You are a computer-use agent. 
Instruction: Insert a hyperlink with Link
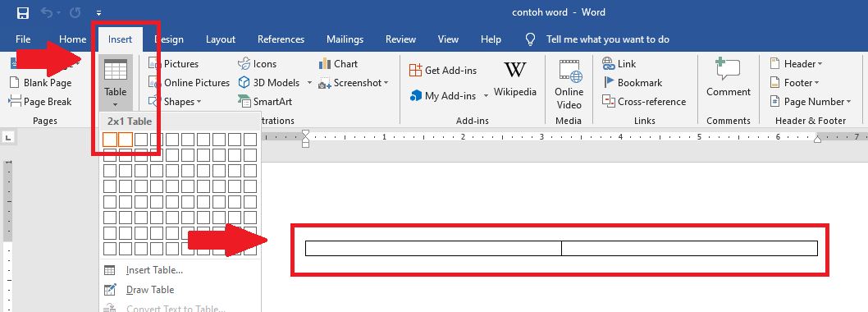coord(619,64)
